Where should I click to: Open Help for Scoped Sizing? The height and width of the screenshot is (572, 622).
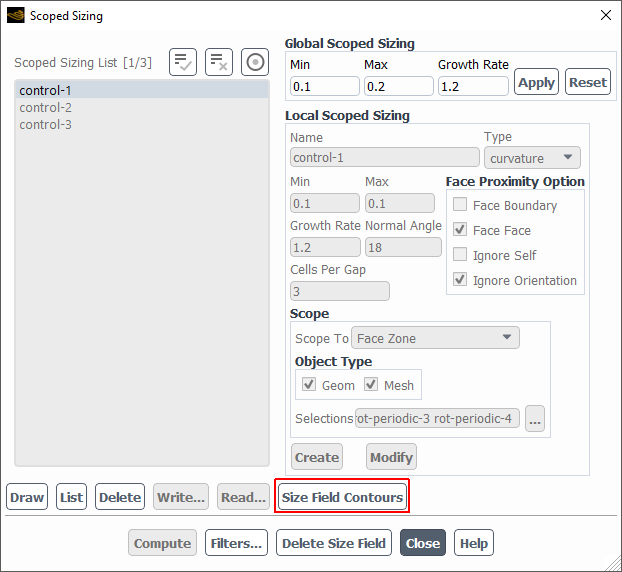click(x=474, y=543)
